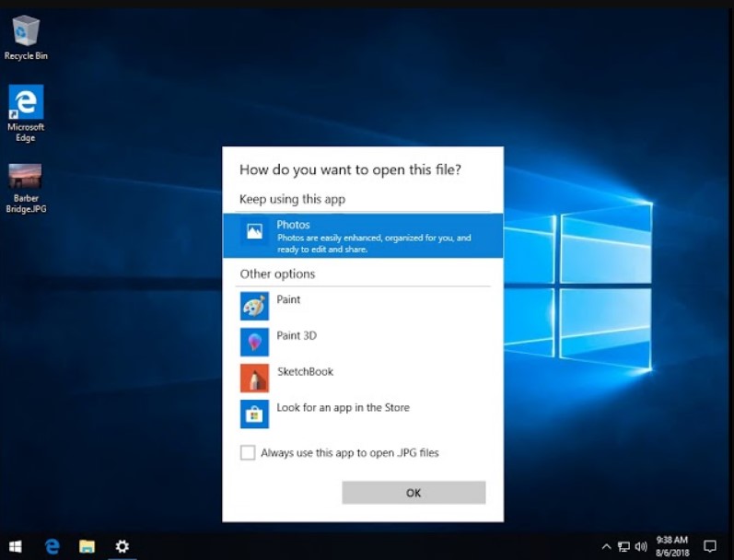Open the Windows Start menu
This screenshot has height=560, width=734.
(x=16, y=546)
